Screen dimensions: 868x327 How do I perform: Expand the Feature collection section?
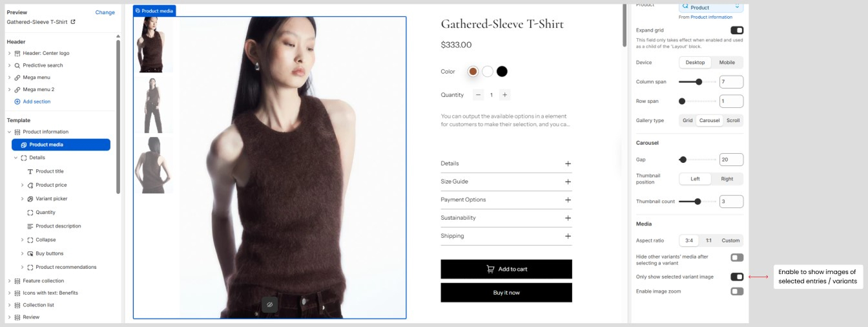coord(10,281)
